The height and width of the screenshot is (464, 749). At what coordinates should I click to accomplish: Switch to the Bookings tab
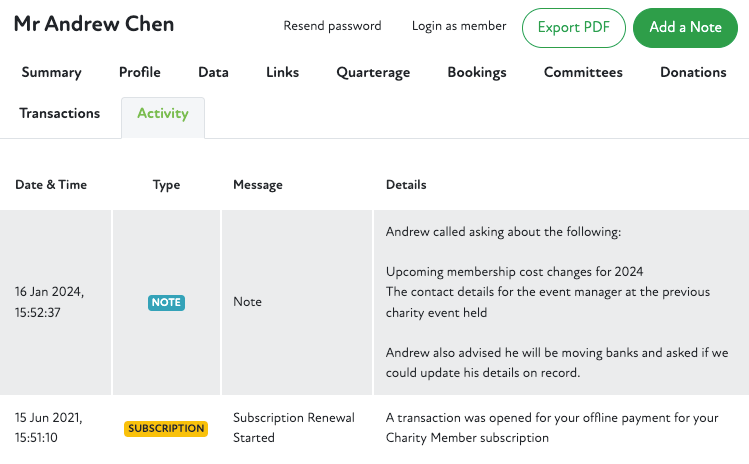click(x=477, y=72)
